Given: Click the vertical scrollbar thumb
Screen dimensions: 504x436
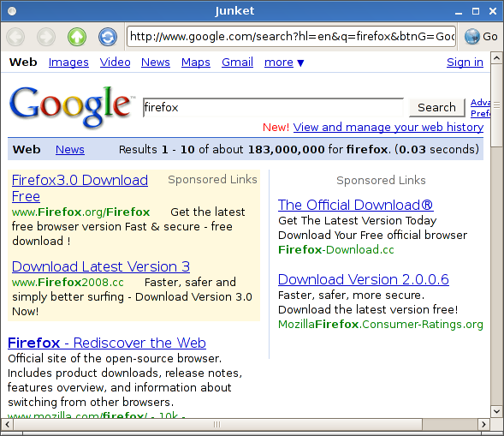Looking at the screenshot, I should 496,105.
